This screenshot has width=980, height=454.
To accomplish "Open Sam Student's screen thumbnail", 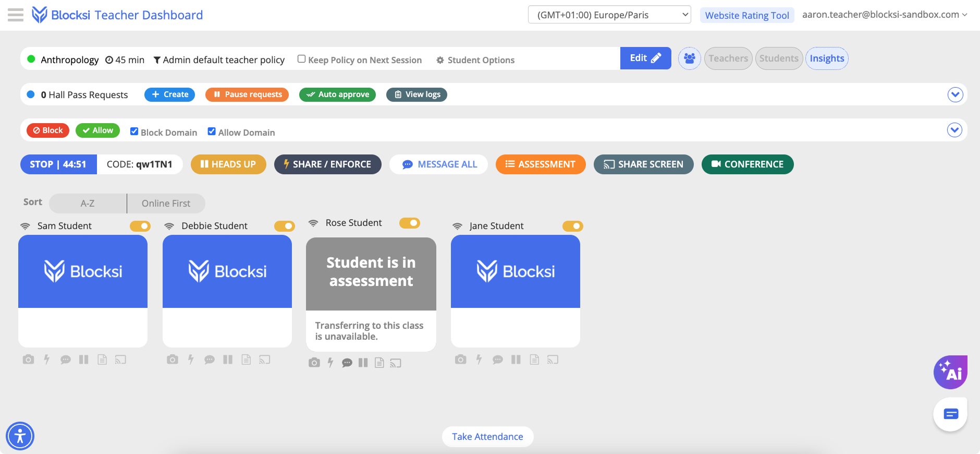I will coord(83,271).
